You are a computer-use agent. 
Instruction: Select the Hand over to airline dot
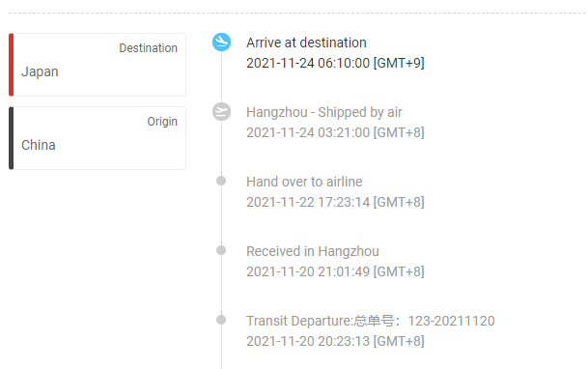(x=221, y=181)
